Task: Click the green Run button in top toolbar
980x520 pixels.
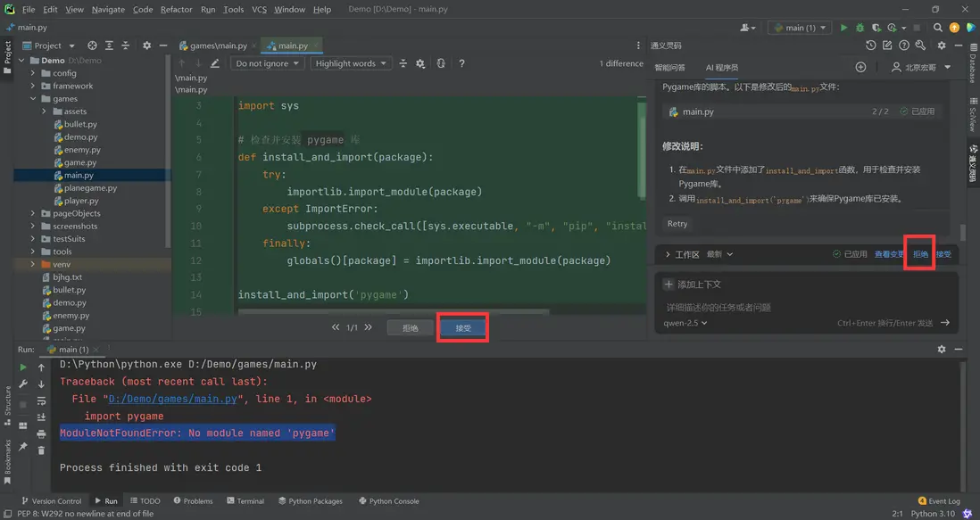Action: pos(843,28)
